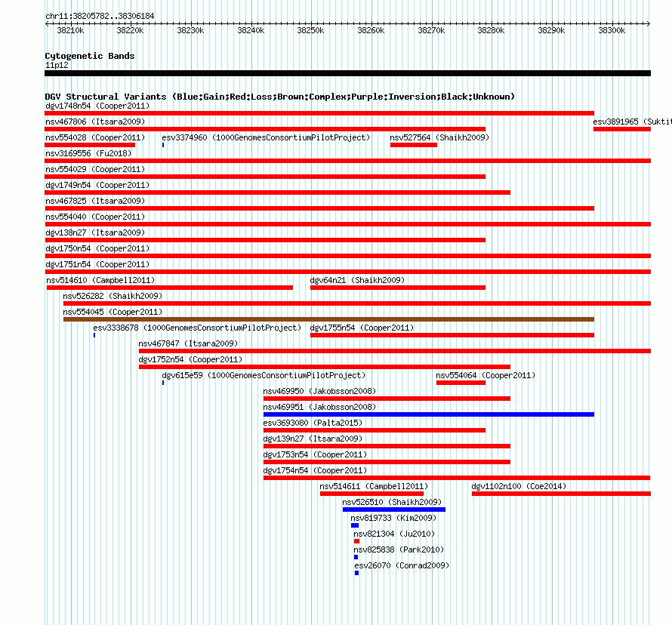The image size is (672, 625).
Task: Select the red dgv64n21 loss bar
Action: 398,288
